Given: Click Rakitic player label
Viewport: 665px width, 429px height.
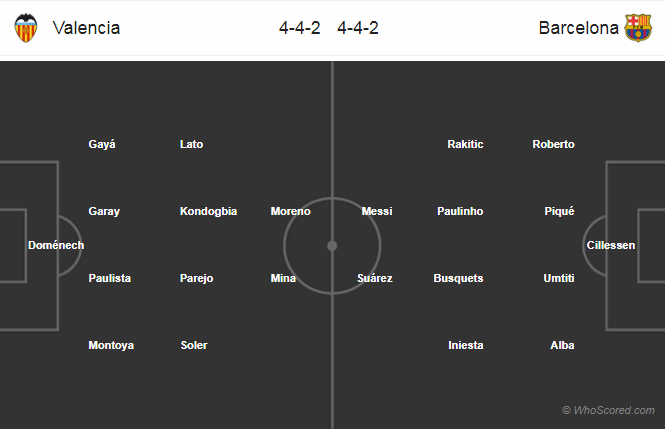Looking at the screenshot, I should [x=466, y=145].
